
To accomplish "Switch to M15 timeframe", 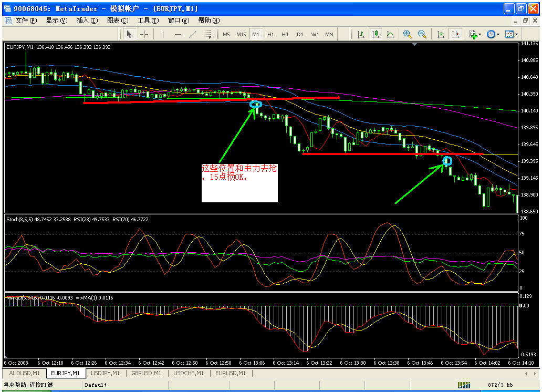I will pyautogui.click(x=241, y=34).
